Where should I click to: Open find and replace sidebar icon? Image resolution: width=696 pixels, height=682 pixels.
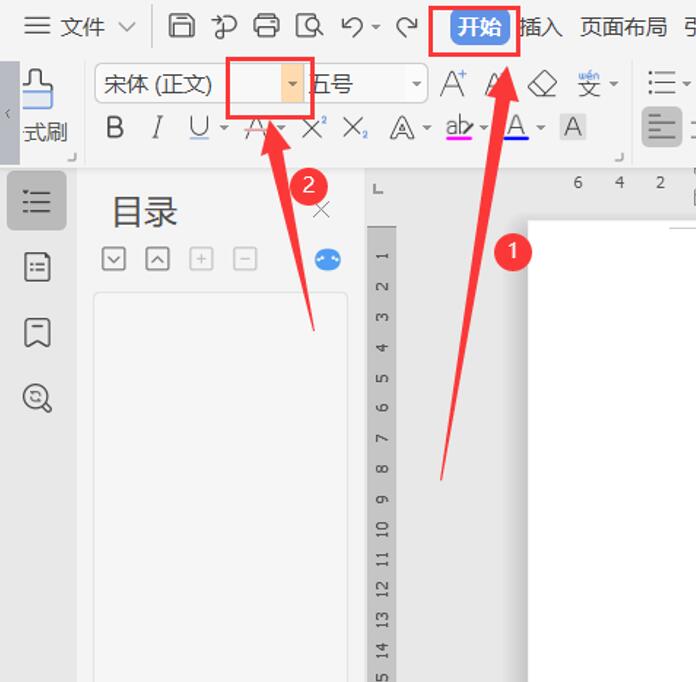click(x=37, y=398)
